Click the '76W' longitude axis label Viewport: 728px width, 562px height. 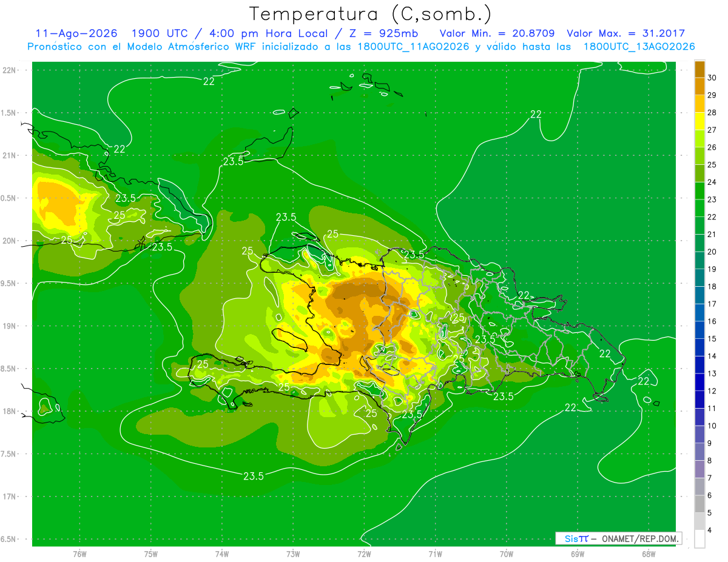(x=79, y=554)
